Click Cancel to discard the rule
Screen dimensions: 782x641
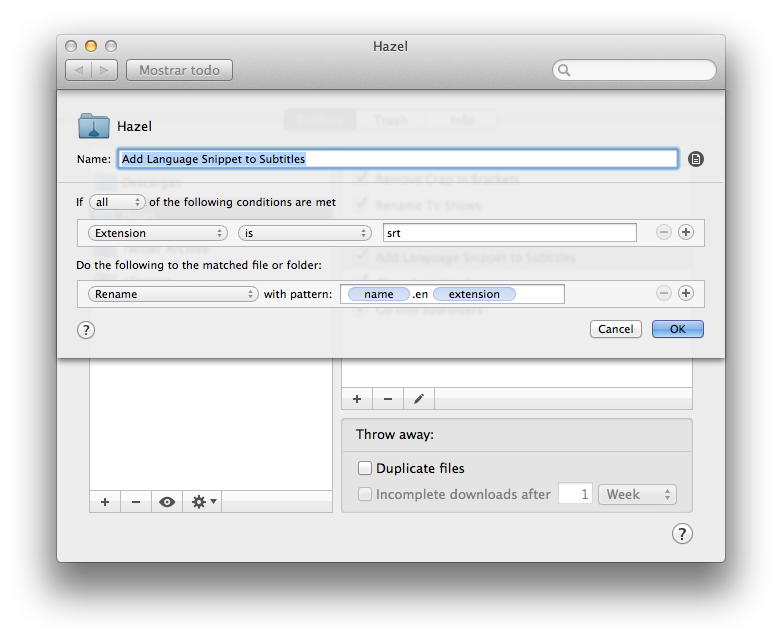tap(615, 329)
